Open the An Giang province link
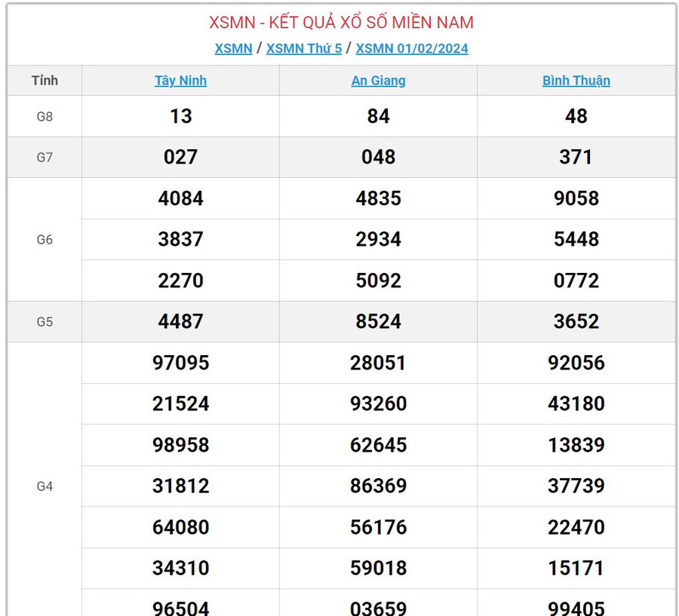 [378, 81]
